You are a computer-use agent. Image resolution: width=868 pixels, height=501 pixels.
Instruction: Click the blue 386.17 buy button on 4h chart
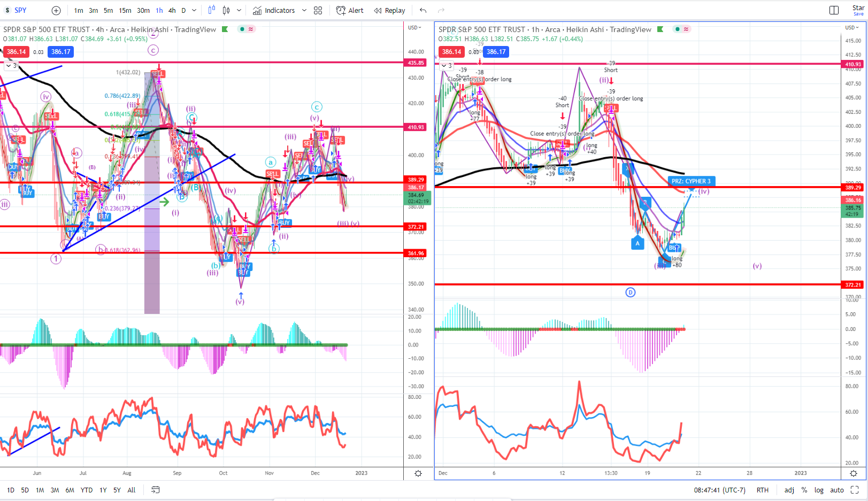point(60,52)
